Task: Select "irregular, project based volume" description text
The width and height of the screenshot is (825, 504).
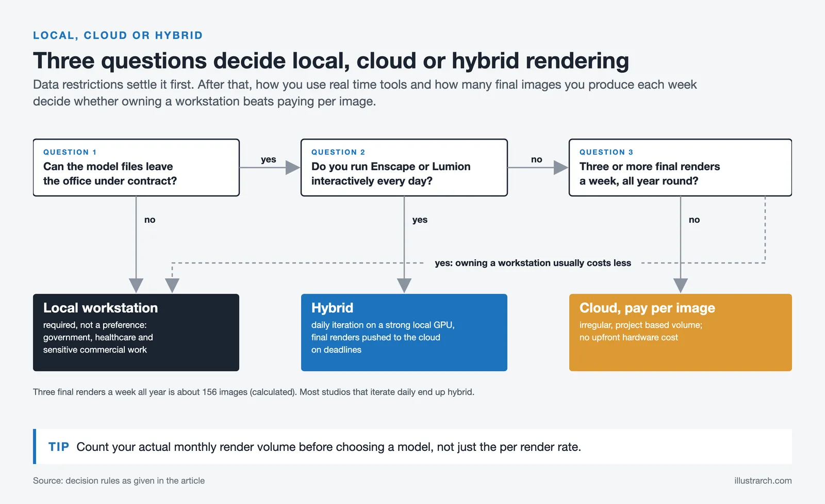Action: [x=641, y=331]
